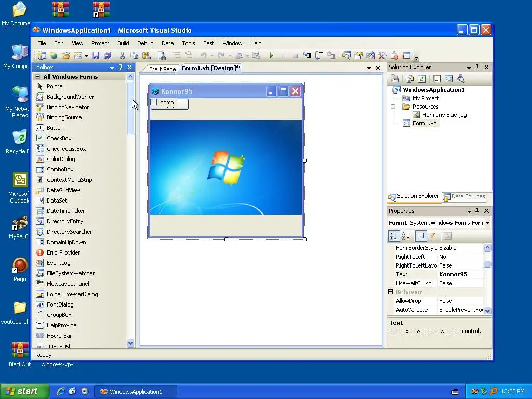The width and height of the screenshot is (532, 399).
Task: Select the Solution Explorer bottom tab
Action: (414, 196)
